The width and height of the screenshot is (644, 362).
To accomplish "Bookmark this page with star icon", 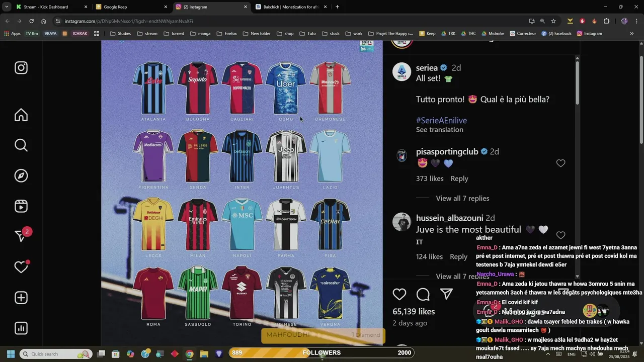I will (553, 21).
